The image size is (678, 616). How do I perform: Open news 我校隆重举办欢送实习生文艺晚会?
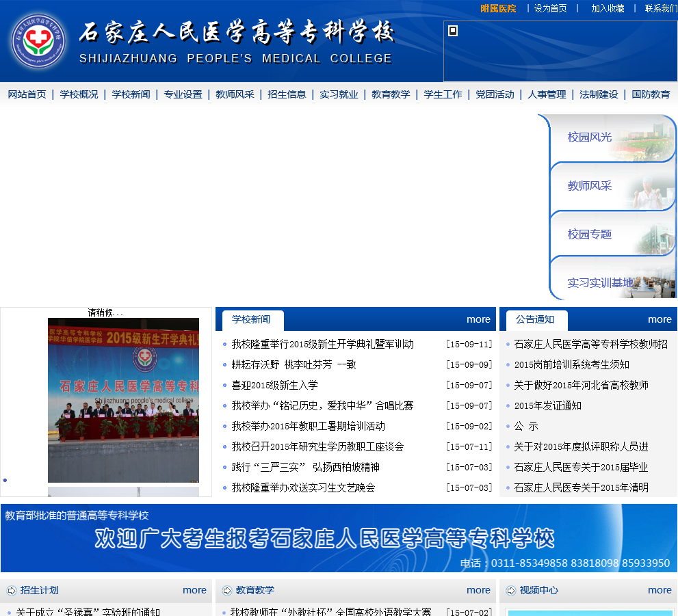[x=303, y=487]
